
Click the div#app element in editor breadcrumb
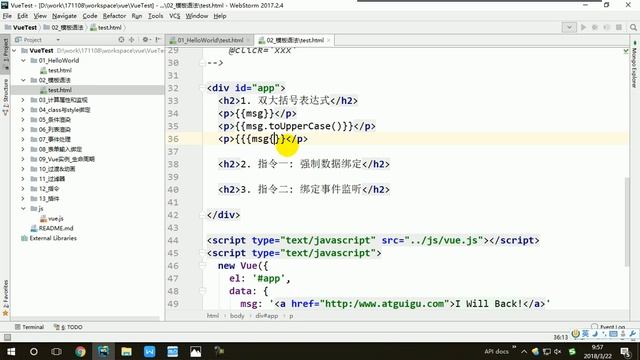(x=267, y=316)
